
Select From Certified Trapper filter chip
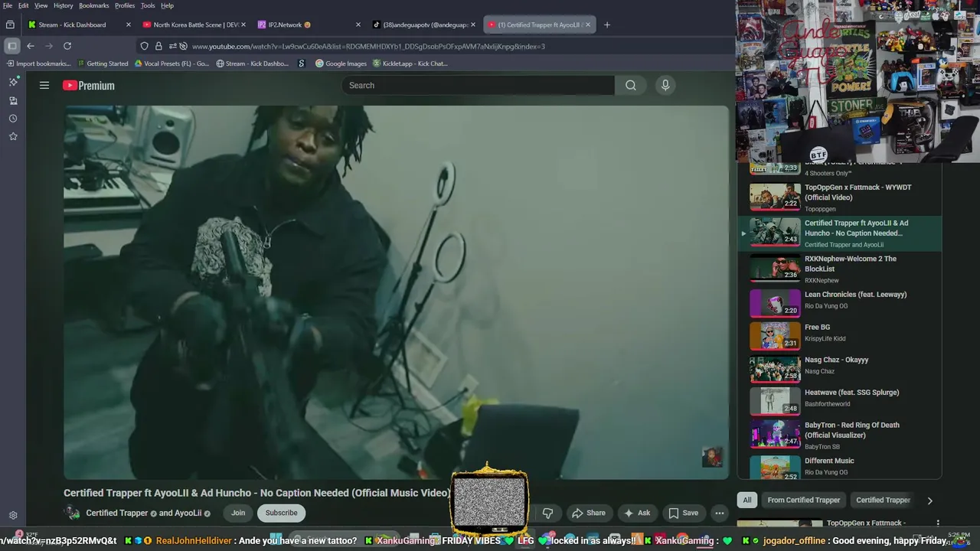(803, 500)
